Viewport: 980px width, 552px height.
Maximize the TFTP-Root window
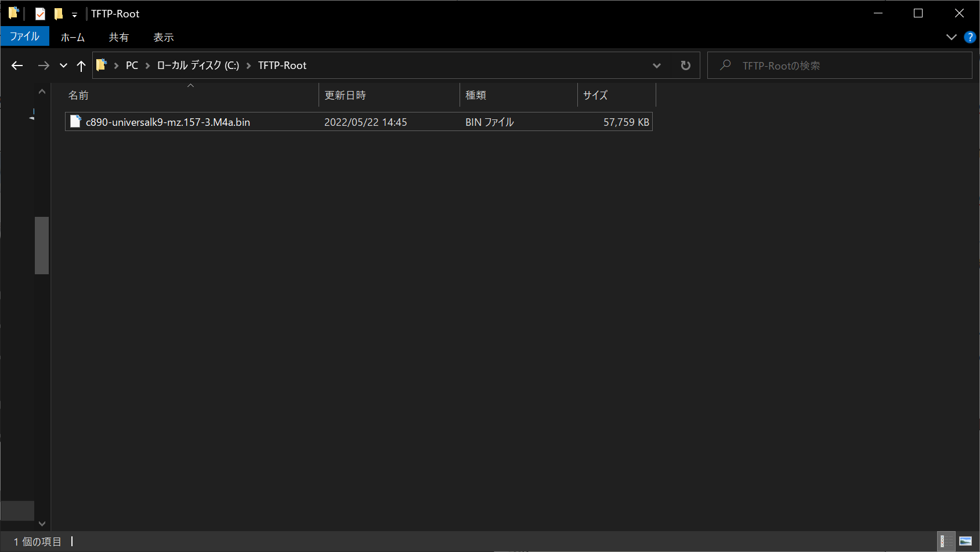918,13
